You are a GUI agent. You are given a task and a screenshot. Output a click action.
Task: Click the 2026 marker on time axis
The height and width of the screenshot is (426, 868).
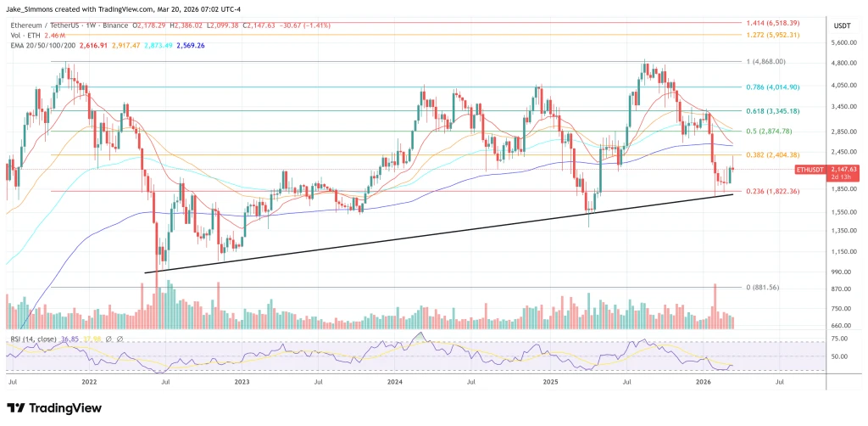pos(704,382)
